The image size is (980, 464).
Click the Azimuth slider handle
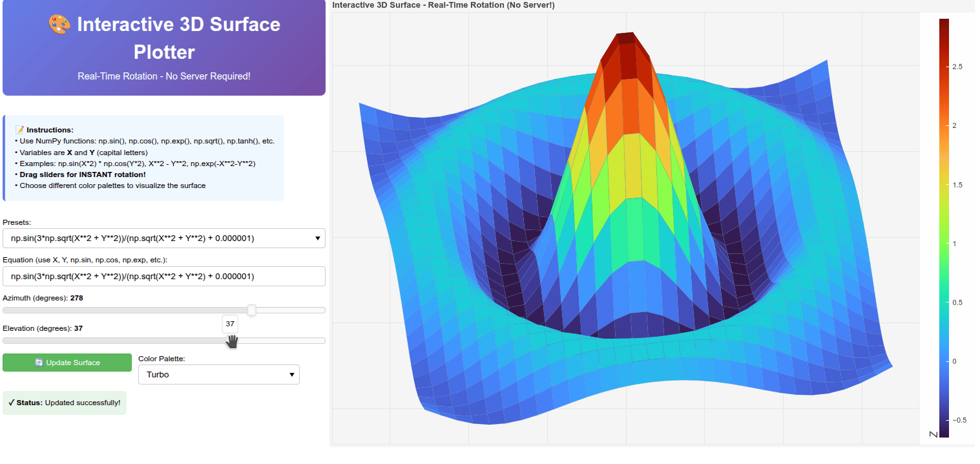(252, 310)
